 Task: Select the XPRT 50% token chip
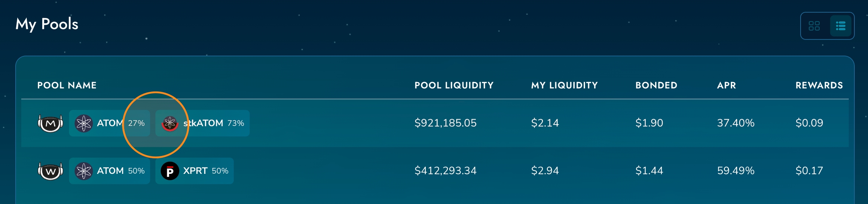pos(195,171)
